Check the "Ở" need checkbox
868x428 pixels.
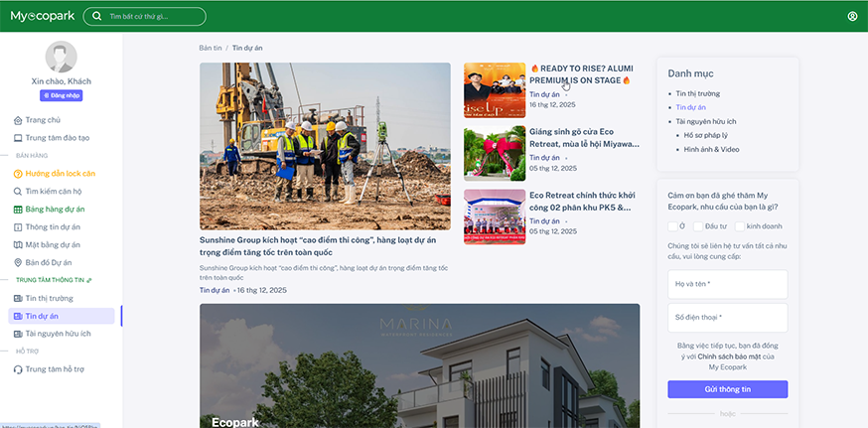[x=672, y=227]
